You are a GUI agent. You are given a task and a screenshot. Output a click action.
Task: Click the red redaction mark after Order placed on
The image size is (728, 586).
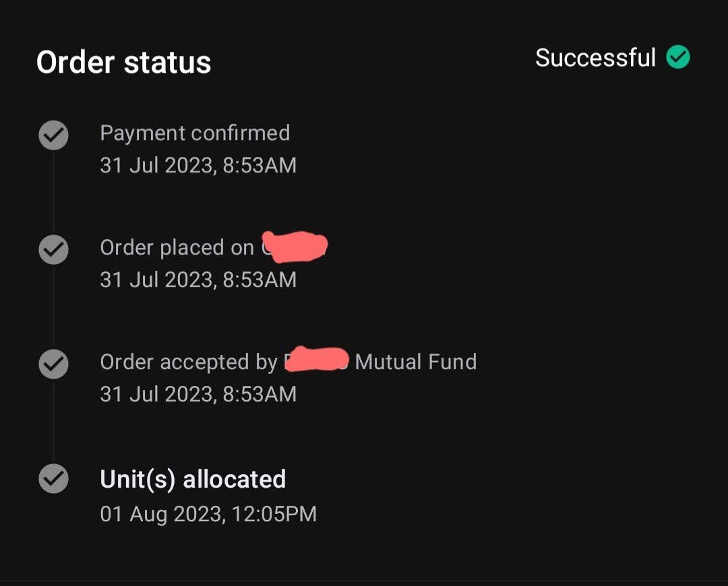[x=295, y=247]
